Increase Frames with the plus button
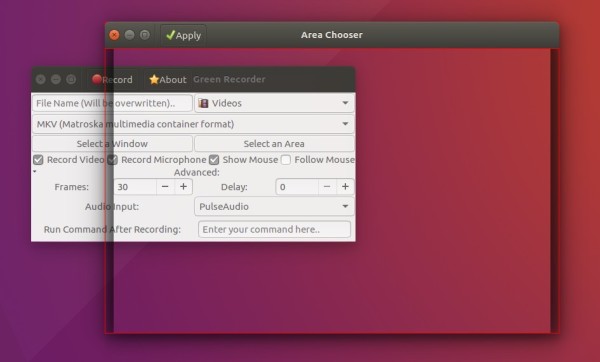This screenshot has height=362, width=600. point(184,187)
